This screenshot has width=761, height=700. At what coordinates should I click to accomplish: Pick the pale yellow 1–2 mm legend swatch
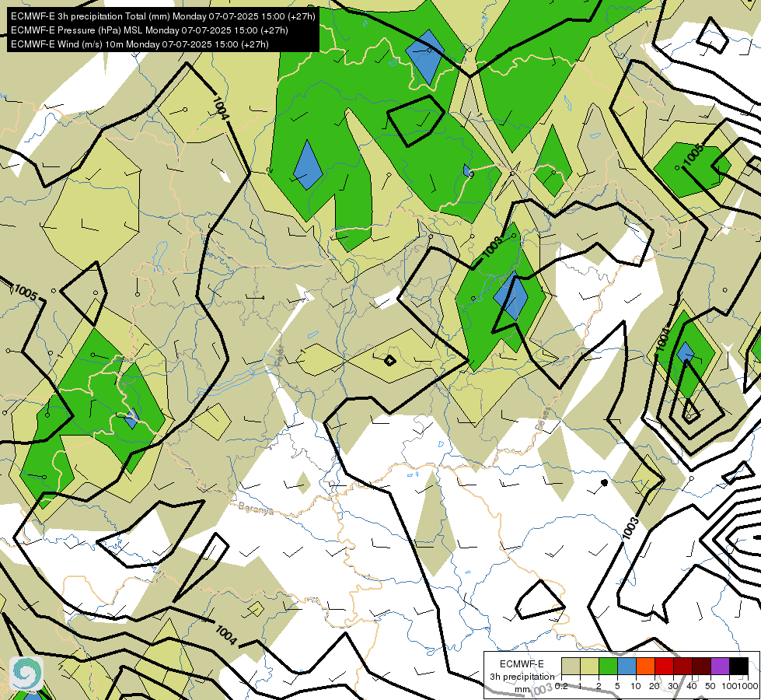(589, 666)
